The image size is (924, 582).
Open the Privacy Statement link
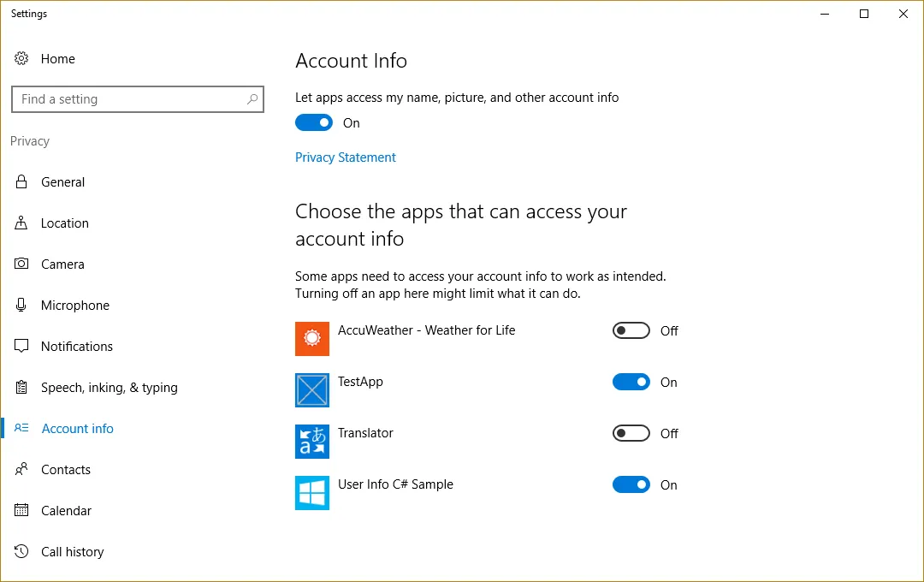coord(346,157)
